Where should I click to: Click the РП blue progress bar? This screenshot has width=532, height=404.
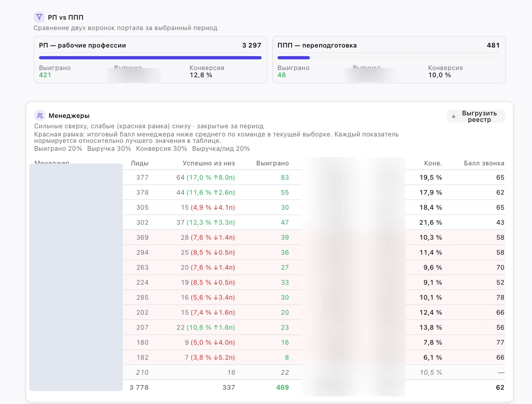pos(150,58)
